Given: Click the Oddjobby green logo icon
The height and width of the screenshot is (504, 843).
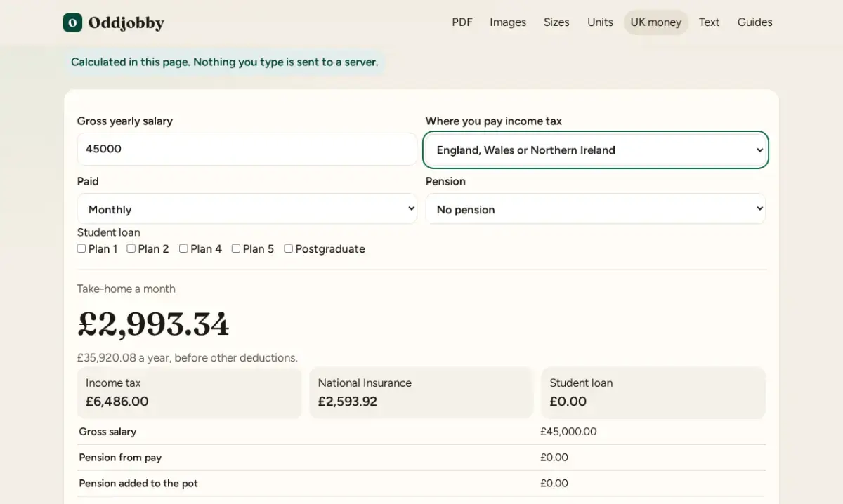Looking at the screenshot, I should (x=72, y=22).
